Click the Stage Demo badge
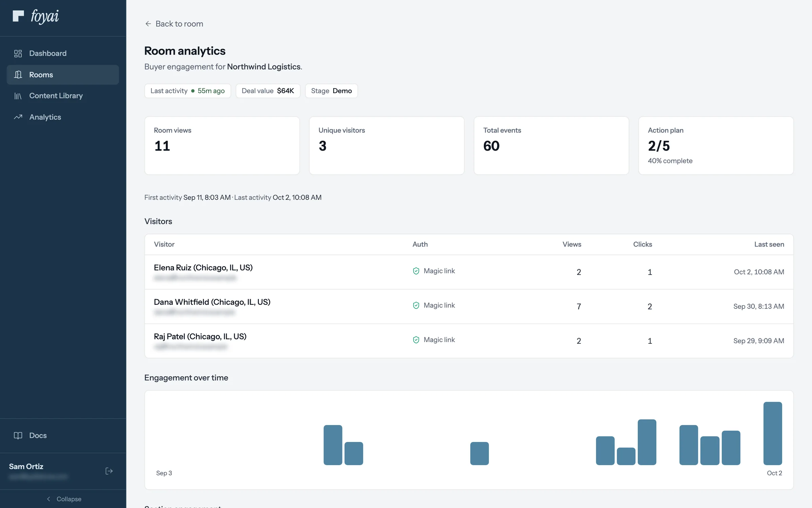The width and height of the screenshot is (812, 508). 331,91
